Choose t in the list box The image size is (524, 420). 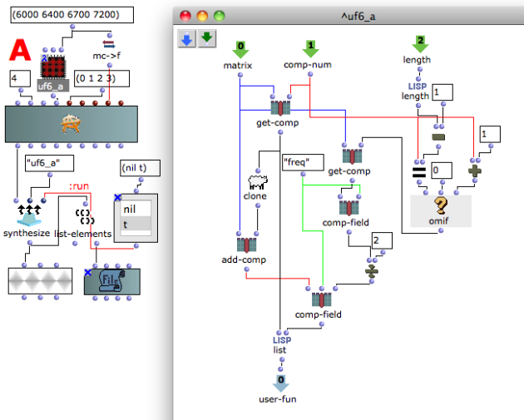[136, 224]
